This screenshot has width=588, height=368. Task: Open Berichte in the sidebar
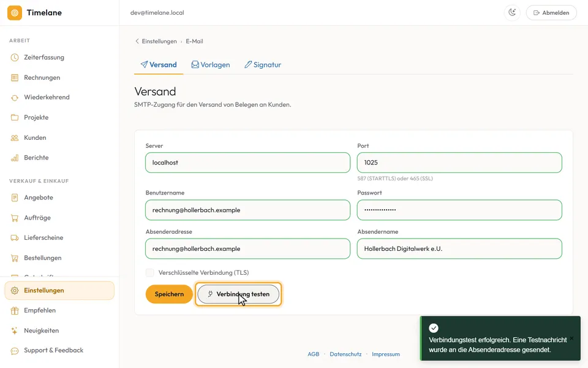59,158
